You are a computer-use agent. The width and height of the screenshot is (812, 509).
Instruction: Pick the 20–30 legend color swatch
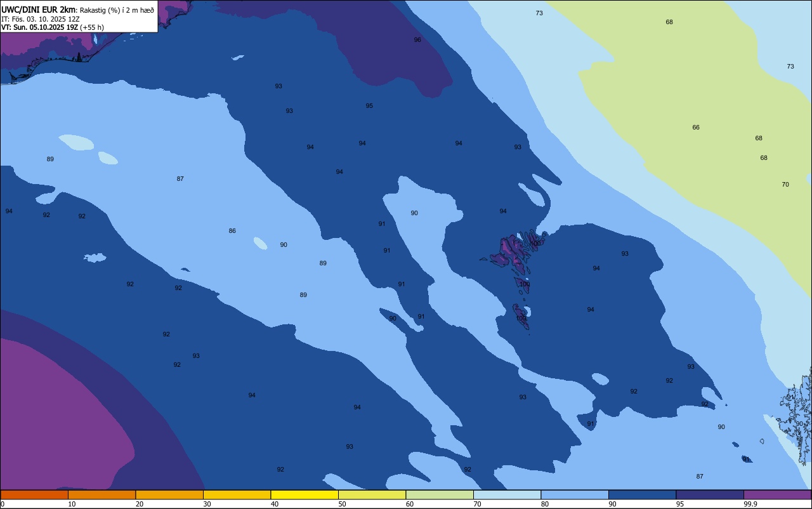pyautogui.click(x=169, y=494)
